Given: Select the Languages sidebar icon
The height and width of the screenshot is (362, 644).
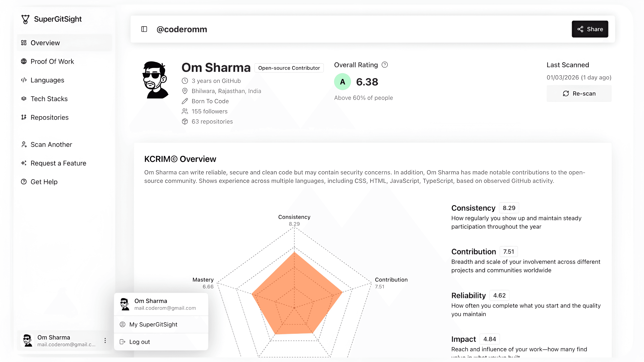Looking at the screenshot, I should click(24, 80).
